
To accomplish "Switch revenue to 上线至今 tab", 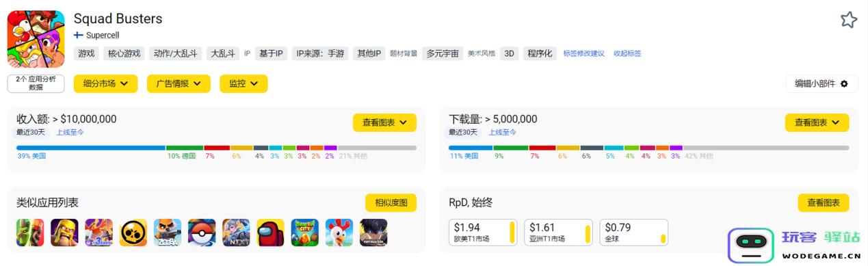I will click(x=70, y=132).
